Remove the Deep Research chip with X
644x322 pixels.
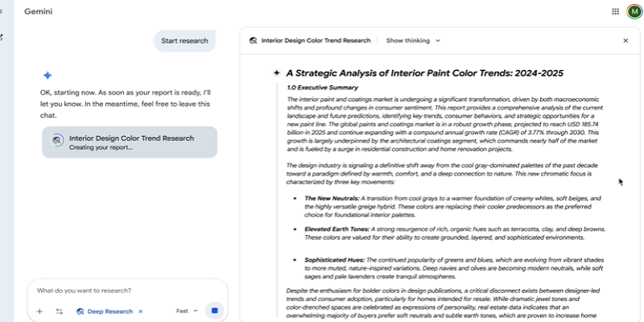(x=140, y=312)
